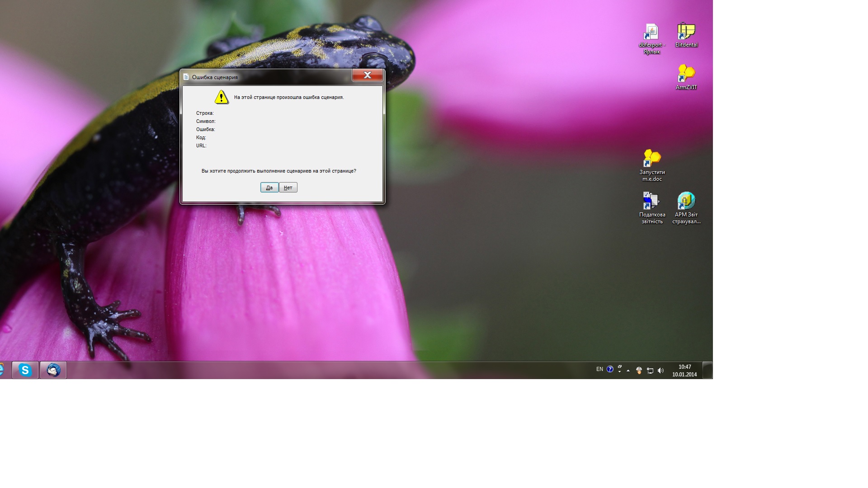
Task: Show hidden tray icons with the arrow
Action: click(628, 371)
